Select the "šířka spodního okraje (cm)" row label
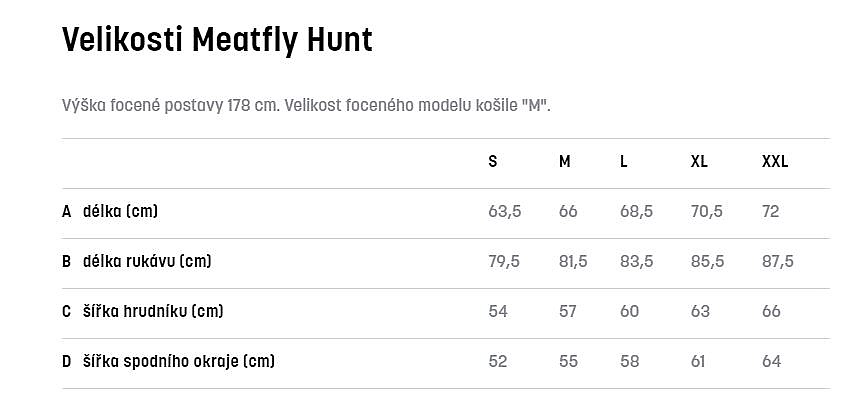865x418 pixels. (x=178, y=362)
